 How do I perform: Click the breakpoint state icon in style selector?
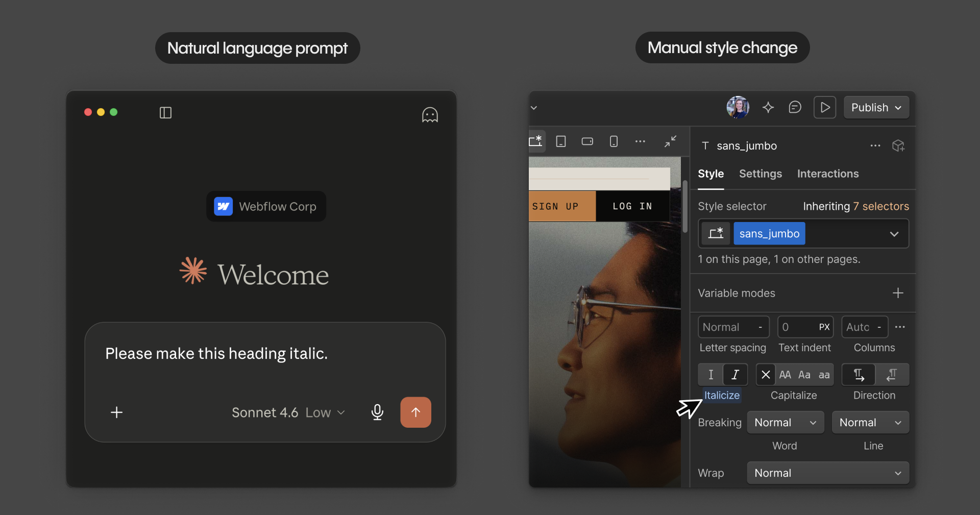[716, 234]
